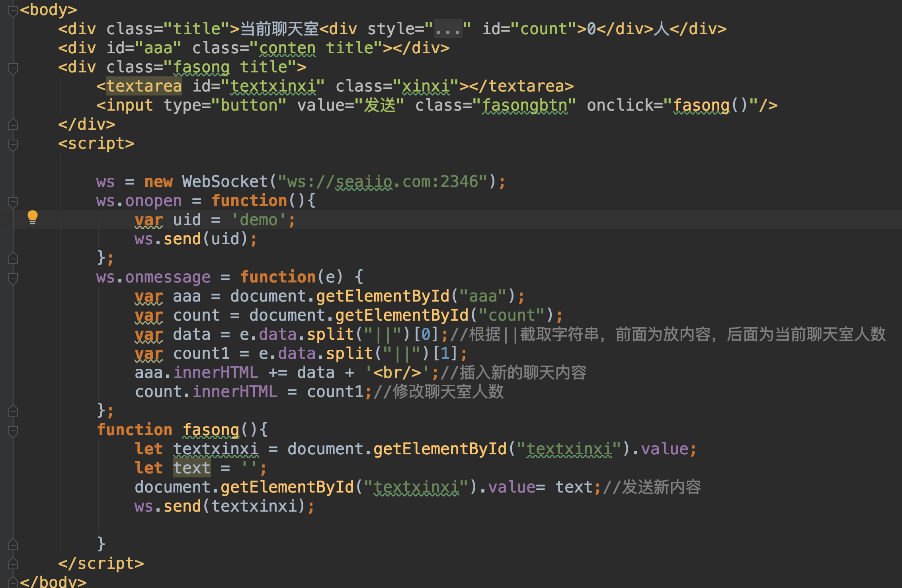The height and width of the screenshot is (588, 902).
Task: Click the highlighted text variable declaration
Action: pyautogui.click(x=191, y=468)
